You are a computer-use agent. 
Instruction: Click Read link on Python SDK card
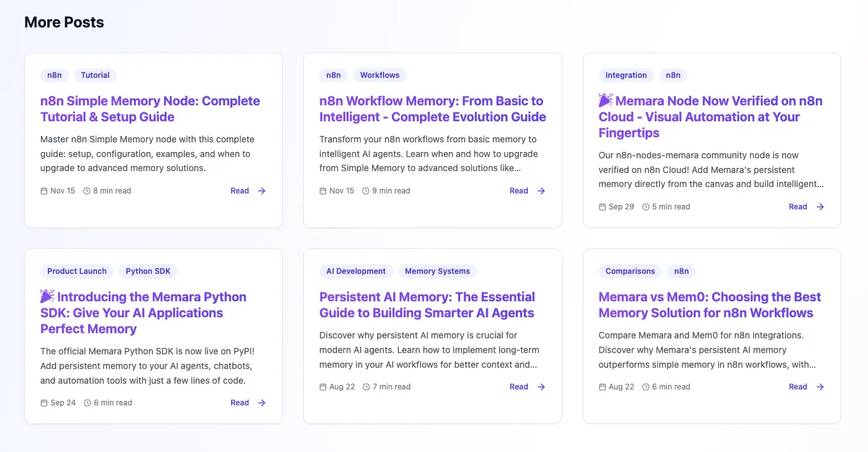point(240,403)
